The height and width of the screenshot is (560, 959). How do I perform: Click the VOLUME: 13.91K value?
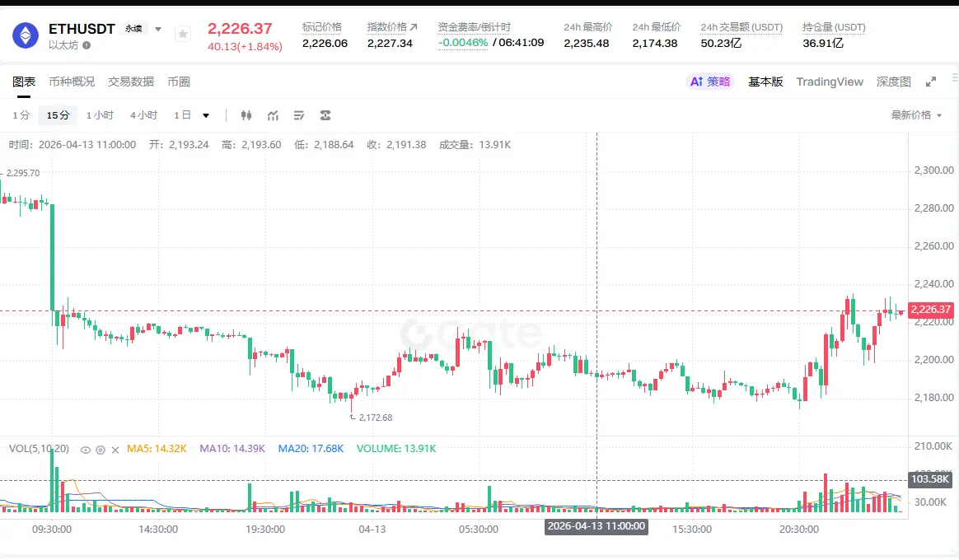[x=396, y=449]
